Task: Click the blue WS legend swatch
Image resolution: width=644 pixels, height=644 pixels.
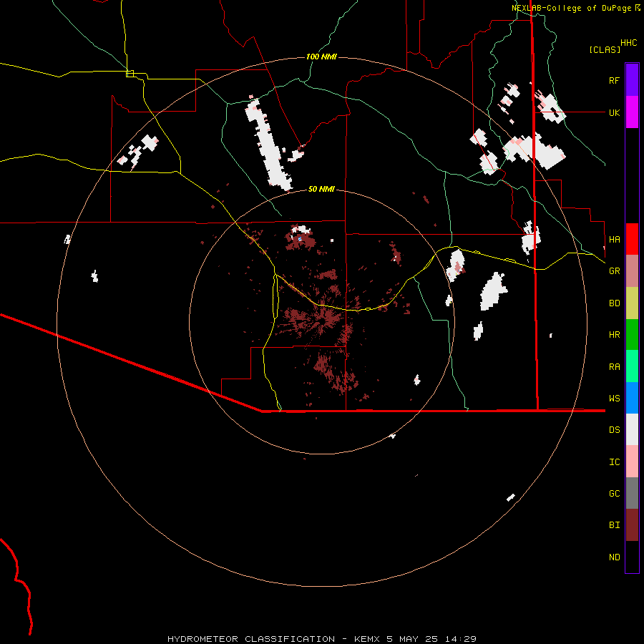Action: point(632,398)
